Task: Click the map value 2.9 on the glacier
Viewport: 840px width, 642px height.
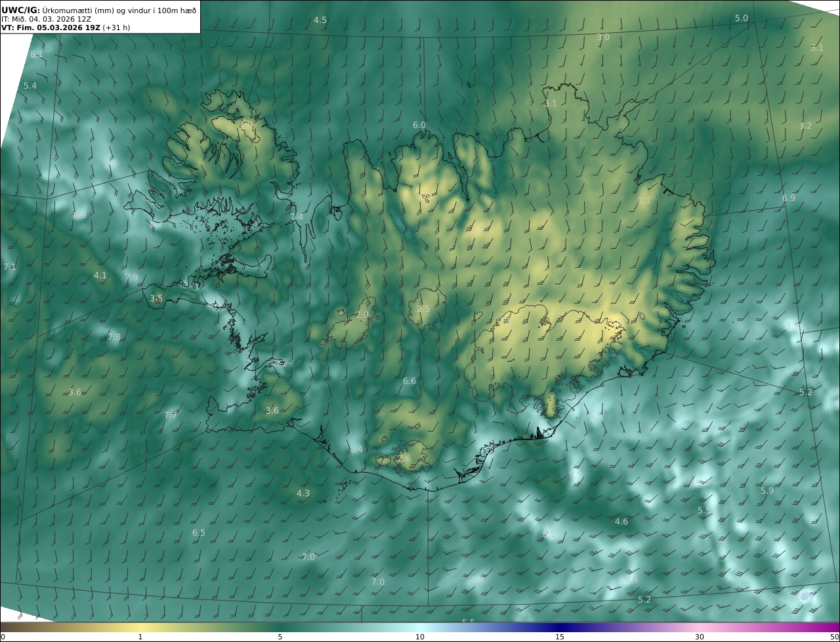Action: tap(362, 315)
